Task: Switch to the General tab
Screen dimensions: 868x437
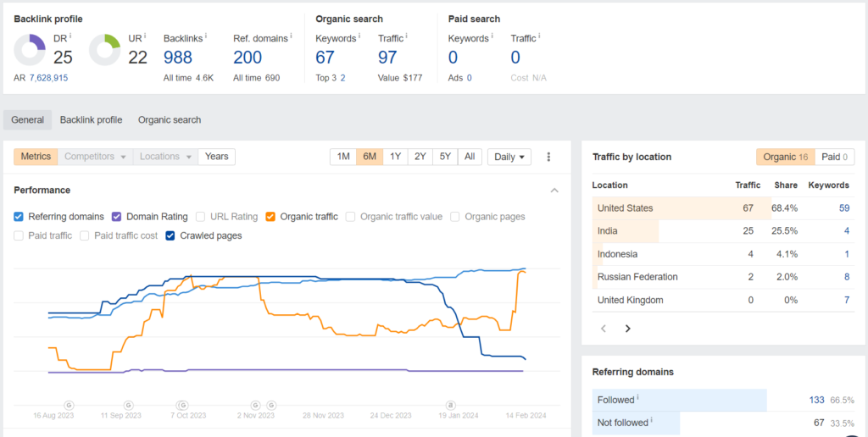Action: [28, 119]
